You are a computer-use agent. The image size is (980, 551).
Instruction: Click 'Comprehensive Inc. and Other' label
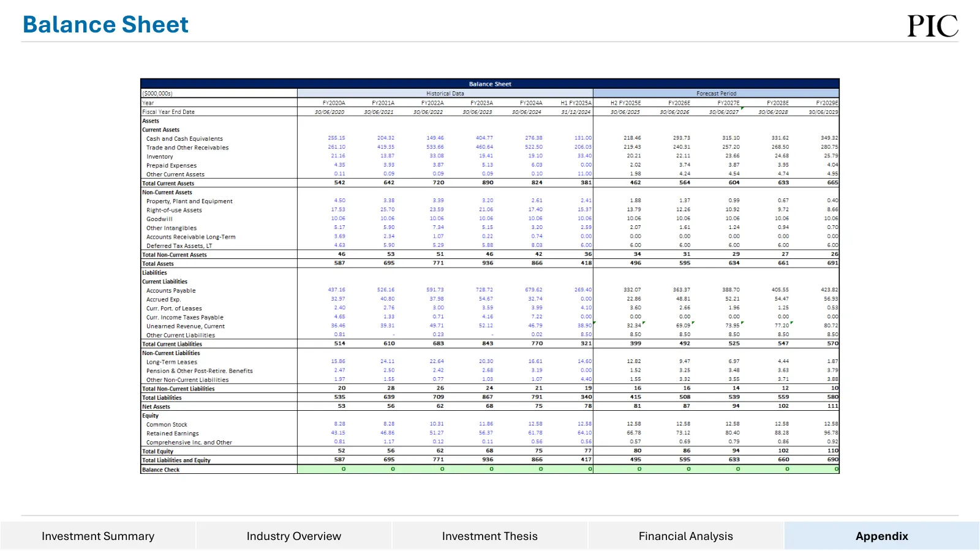pos(189,443)
